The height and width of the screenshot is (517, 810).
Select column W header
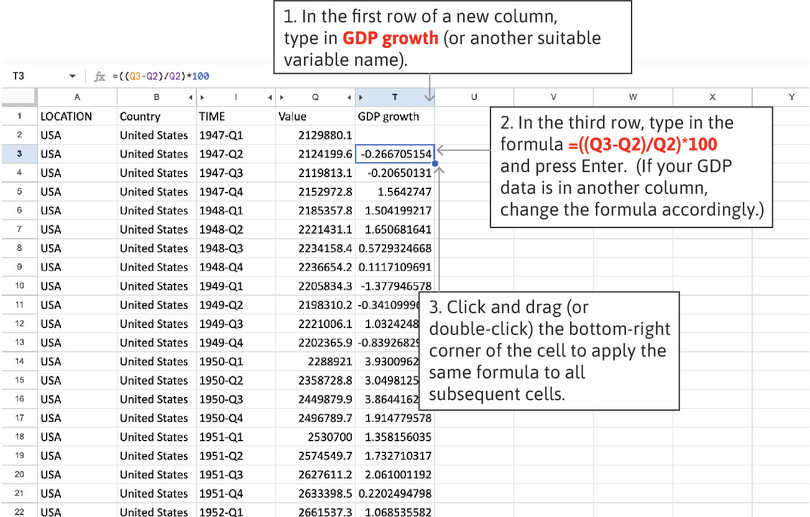click(x=633, y=97)
